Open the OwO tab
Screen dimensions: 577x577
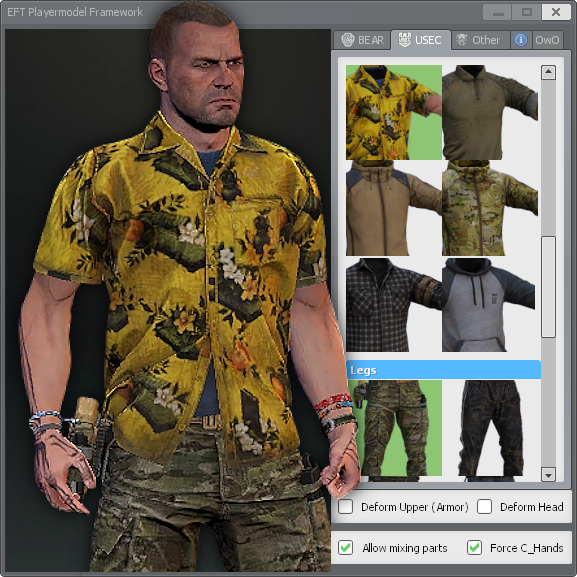pyautogui.click(x=547, y=40)
